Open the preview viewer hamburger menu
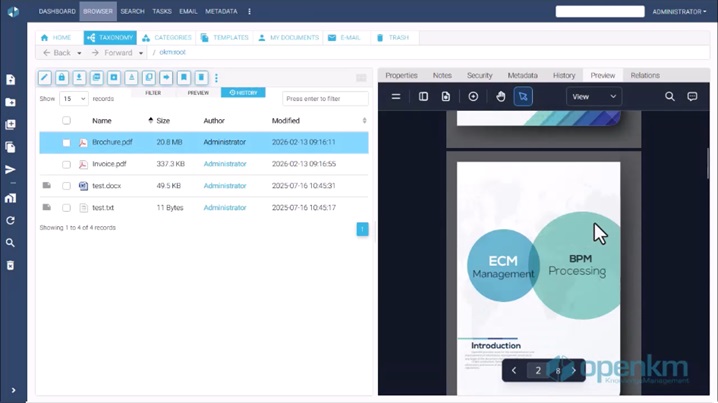Image resolution: width=718 pixels, height=403 pixels. point(396,97)
